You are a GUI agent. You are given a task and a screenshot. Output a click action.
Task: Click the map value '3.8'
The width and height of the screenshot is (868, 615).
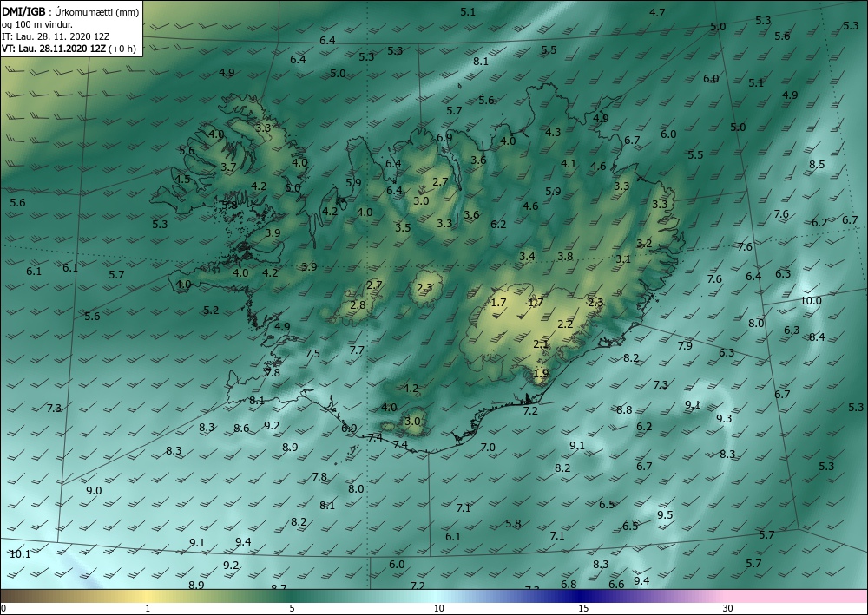coord(565,256)
